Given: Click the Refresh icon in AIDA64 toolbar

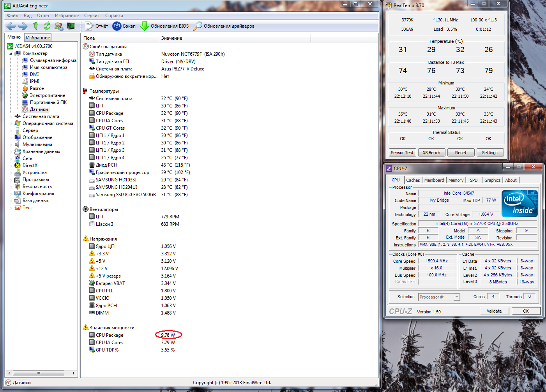Looking at the screenshot, I should point(47,26).
